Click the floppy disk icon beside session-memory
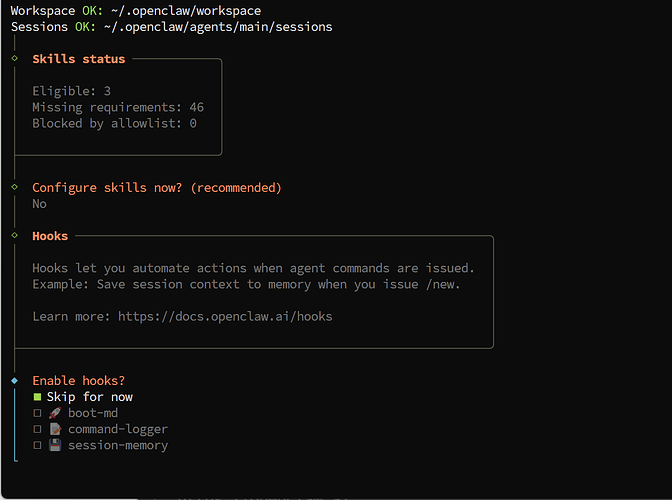672x500 pixels. pos(55,445)
